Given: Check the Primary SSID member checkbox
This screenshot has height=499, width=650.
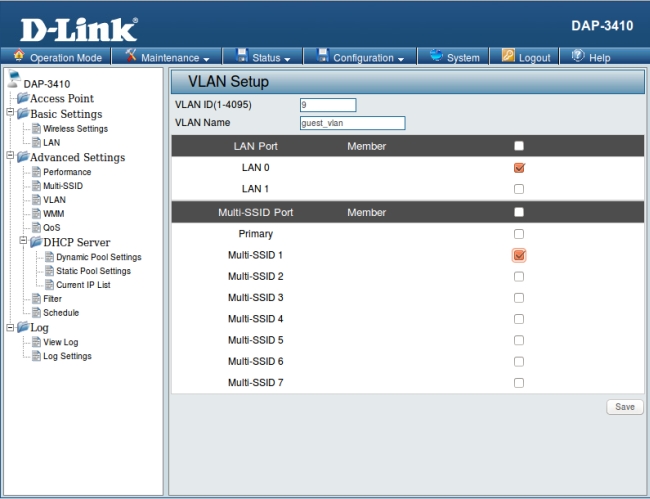Looking at the screenshot, I should point(519,234).
